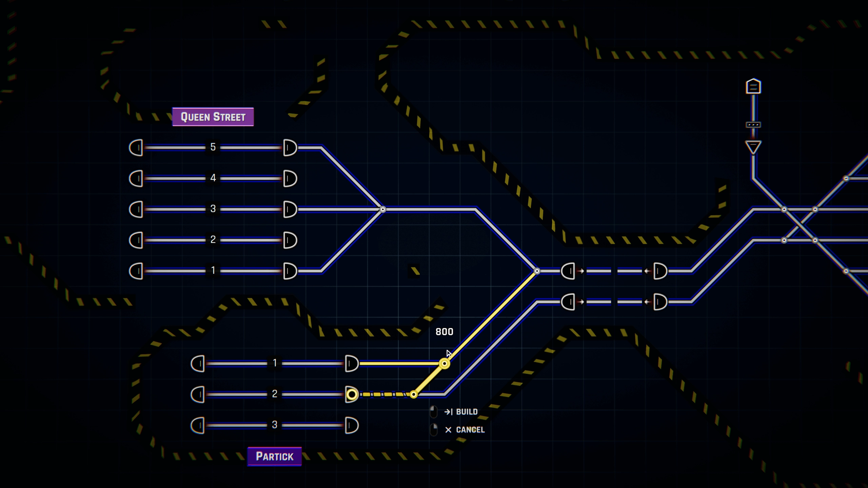The height and width of the screenshot is (488, 868).
Task: Click the lower-right node of right crossing
Action: [815, 240]
